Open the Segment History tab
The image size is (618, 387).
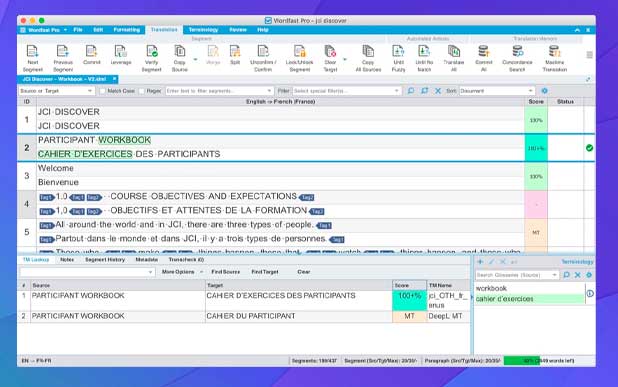click(105, 260)
